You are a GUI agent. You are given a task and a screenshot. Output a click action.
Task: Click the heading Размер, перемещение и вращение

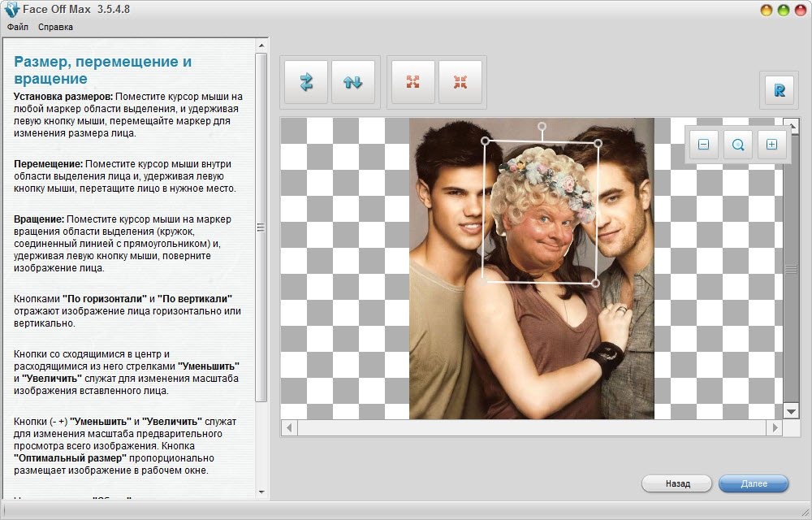102,70
